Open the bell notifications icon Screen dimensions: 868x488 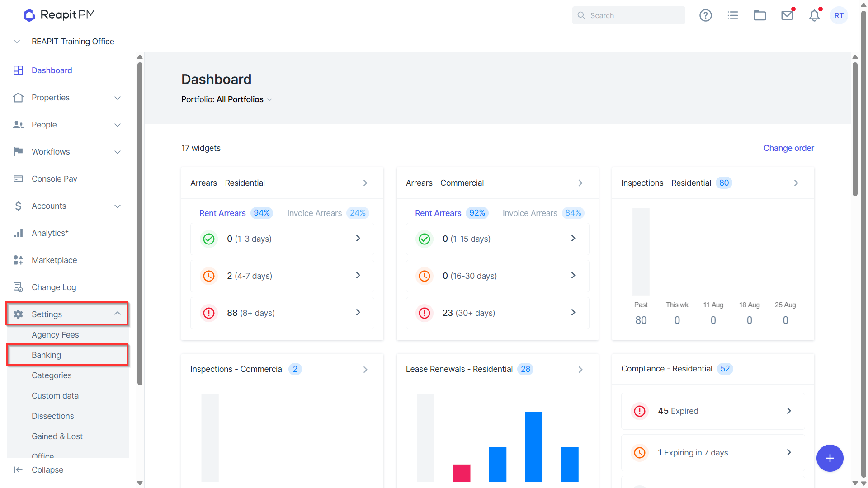point(814,15)
